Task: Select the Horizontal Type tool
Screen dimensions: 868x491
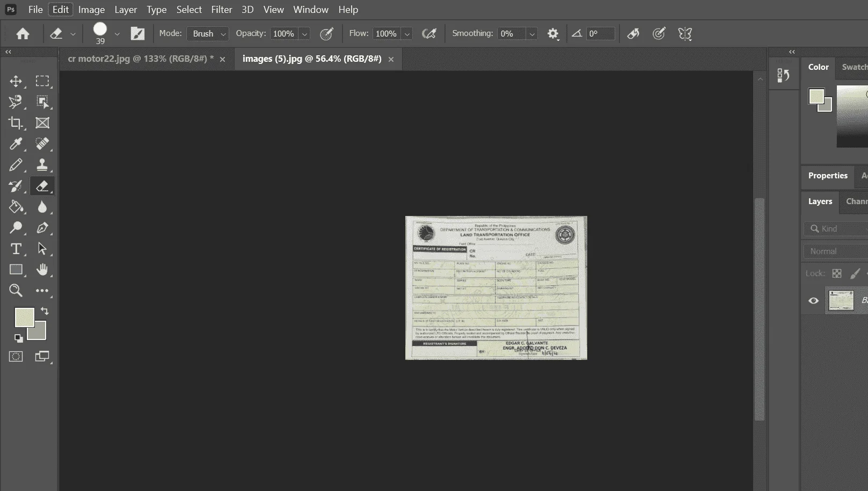Action: coord(16,249)
